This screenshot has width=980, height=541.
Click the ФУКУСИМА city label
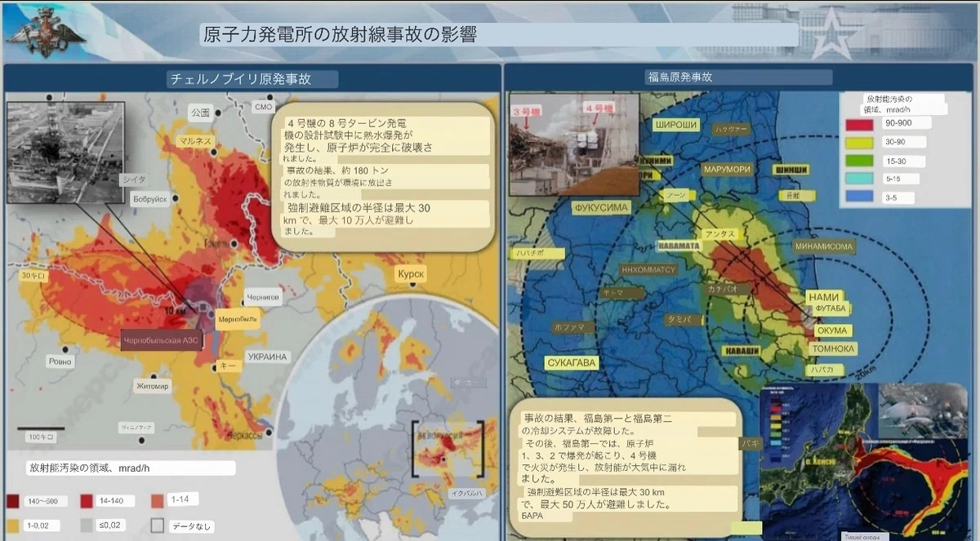pyautogui.click(x=600, y=207)
